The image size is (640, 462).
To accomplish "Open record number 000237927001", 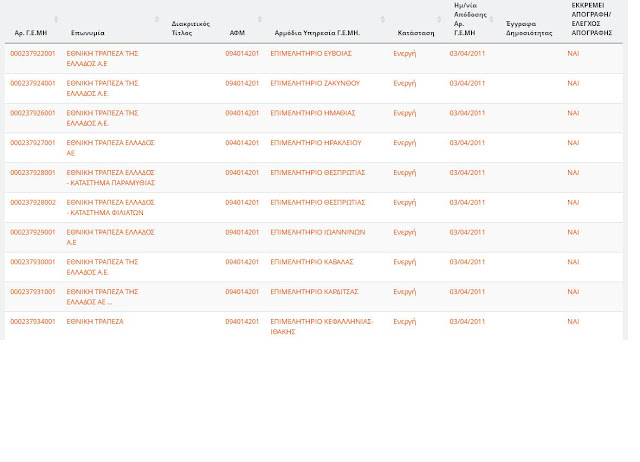I will pos(33,143).
